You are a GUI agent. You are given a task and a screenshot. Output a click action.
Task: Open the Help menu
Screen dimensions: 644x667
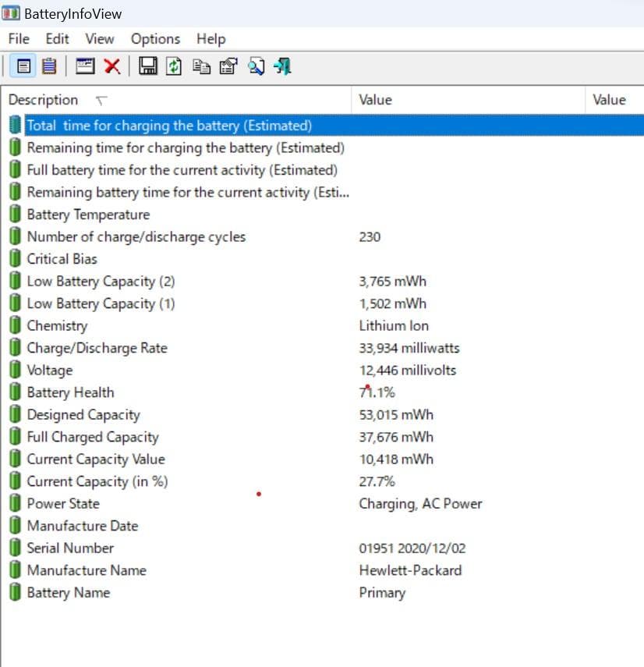pyautogui.click(x=211, y=38)
